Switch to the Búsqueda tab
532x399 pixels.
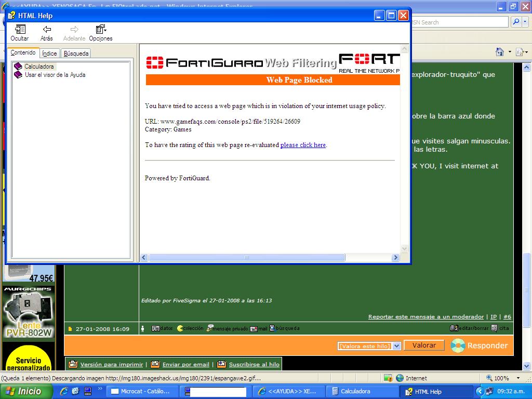pyautogui.click(x=76, y=54)
